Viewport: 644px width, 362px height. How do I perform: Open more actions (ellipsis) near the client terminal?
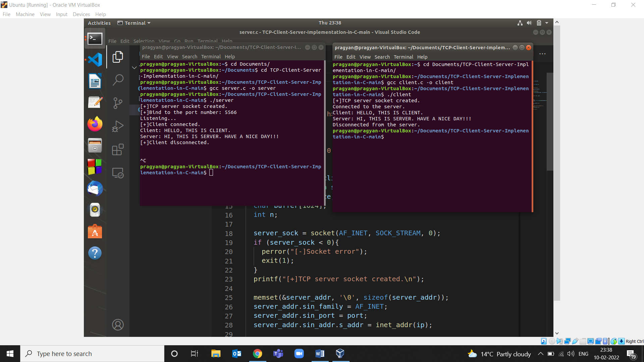click(x=542, y=54)
